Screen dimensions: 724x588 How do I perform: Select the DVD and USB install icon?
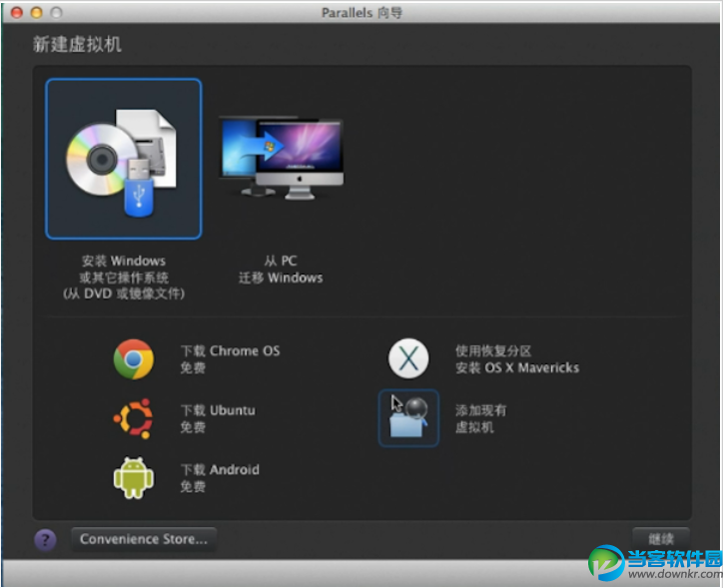click(x=123, y=160)
